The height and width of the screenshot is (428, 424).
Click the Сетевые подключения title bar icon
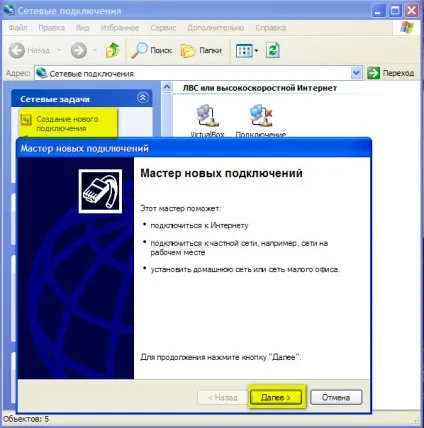pyautogui.click(x=9, y=10)
